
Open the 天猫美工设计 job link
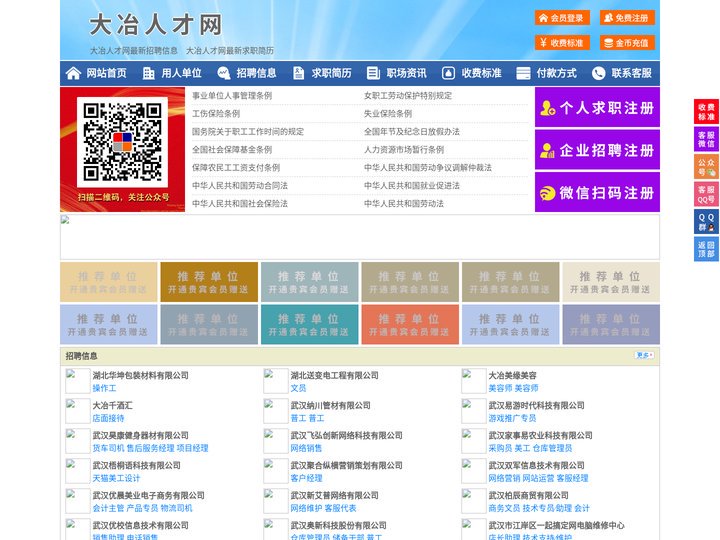(x=116, y=478)
